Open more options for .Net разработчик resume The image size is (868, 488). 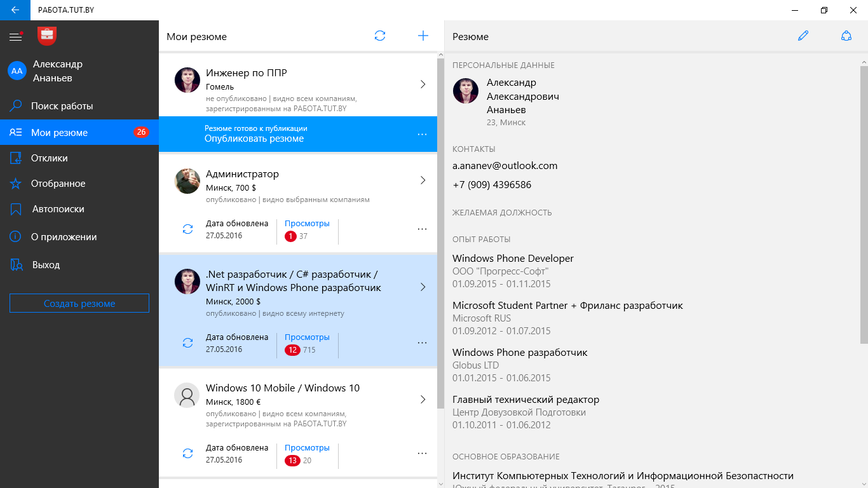(x=422, y=343)
